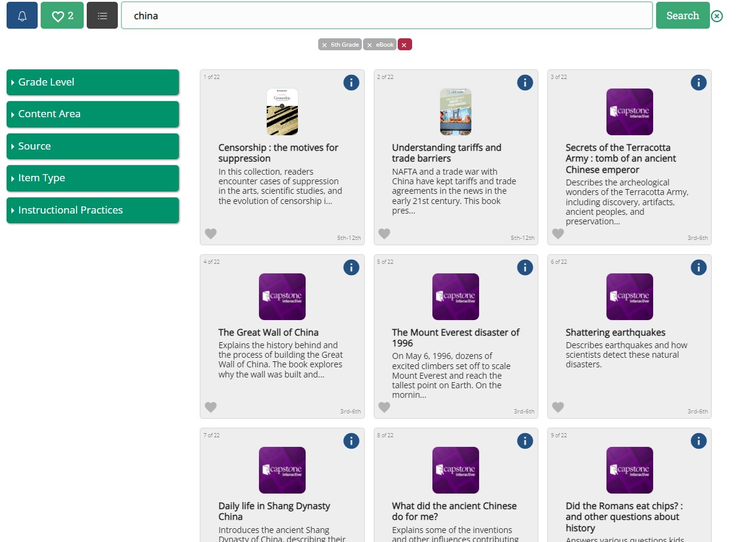Expand the Grade Level filter

point(93,82)
